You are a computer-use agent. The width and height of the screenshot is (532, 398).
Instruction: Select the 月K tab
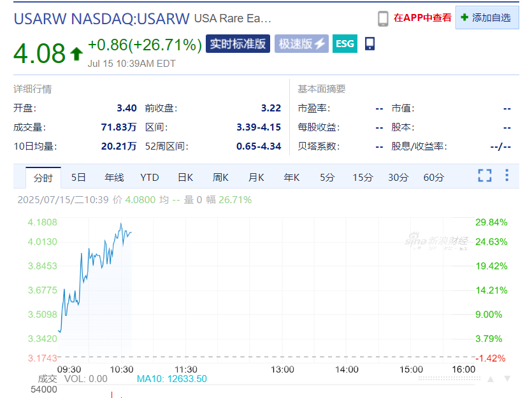(256, 177)
